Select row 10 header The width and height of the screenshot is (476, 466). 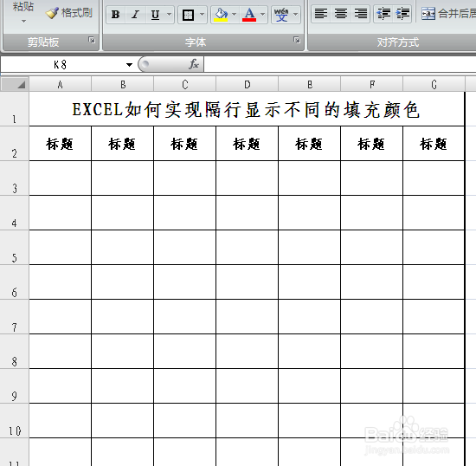[x=14, y=420]
